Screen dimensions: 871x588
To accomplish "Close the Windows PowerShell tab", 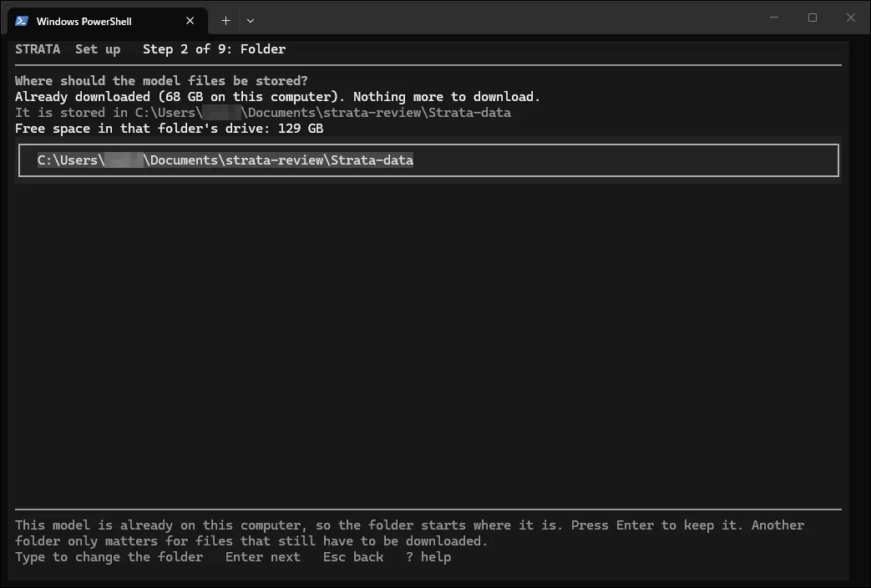I will 190,21.
